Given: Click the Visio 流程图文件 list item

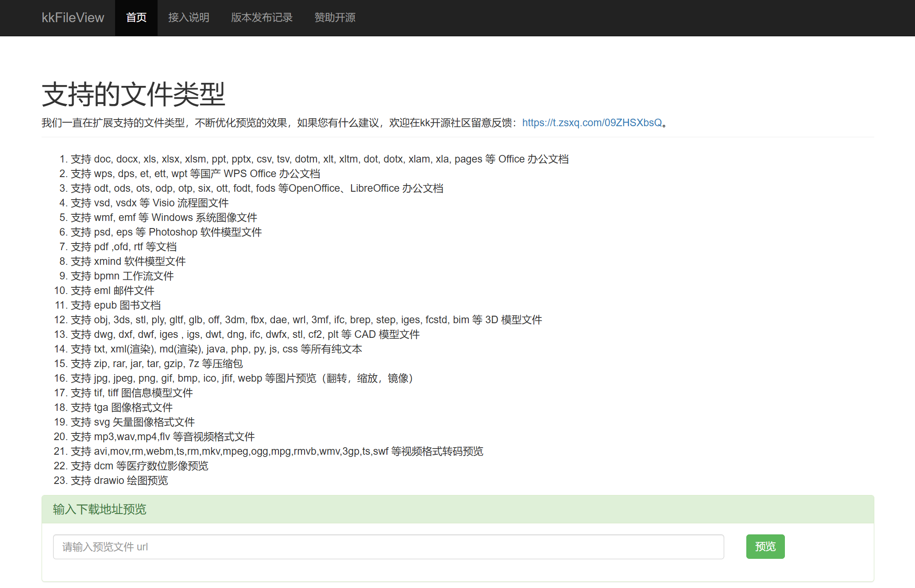Looking at the screenshot, I should (150, 203).
